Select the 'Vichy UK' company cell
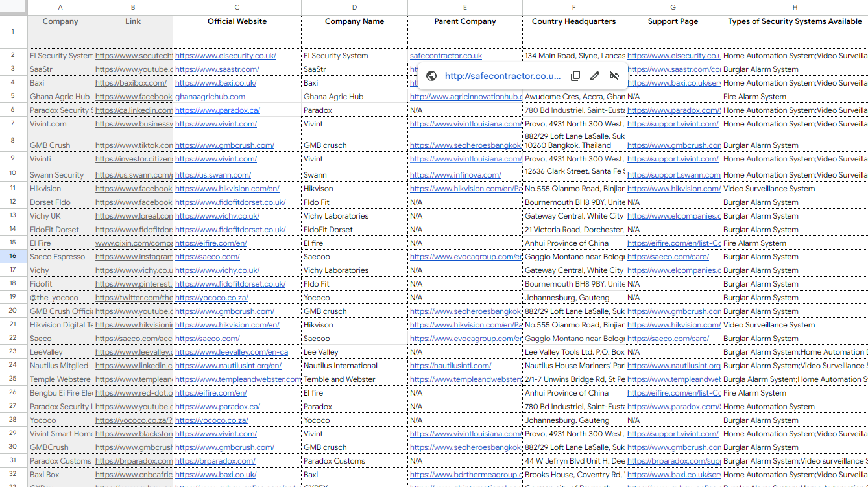This screenshot has width=868, height=487. coord(60,216)
